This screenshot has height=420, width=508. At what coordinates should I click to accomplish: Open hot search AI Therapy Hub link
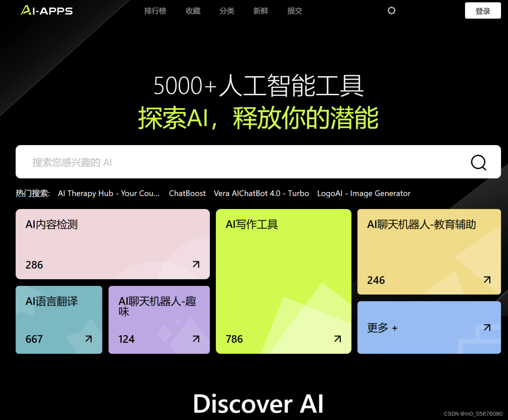pyautogui.click(x=109, y=193)
